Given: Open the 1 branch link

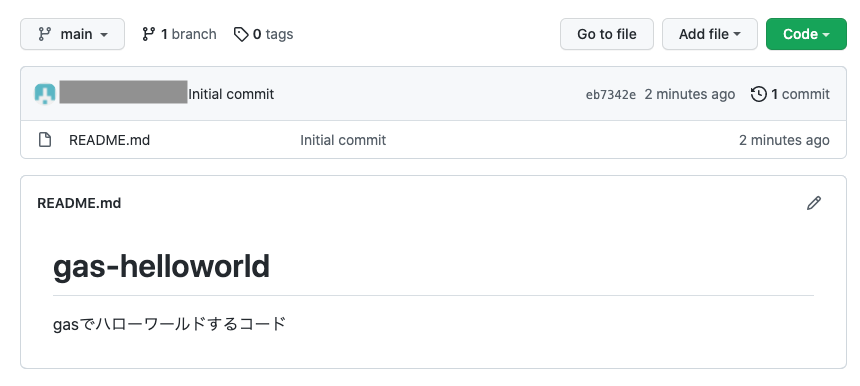Looking at the screenshot, I should point(179,34).
